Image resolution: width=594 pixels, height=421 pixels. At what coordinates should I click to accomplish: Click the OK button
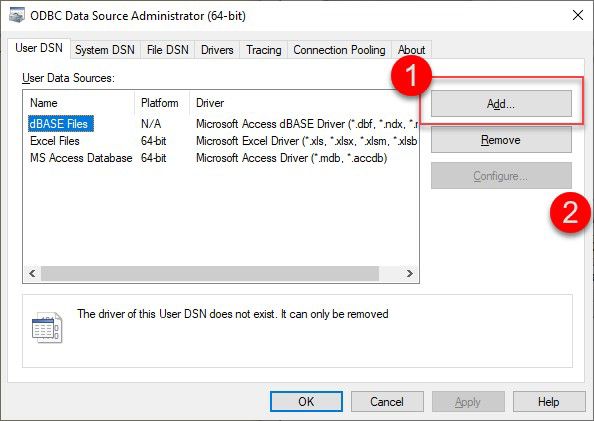[x=306, y=402]
